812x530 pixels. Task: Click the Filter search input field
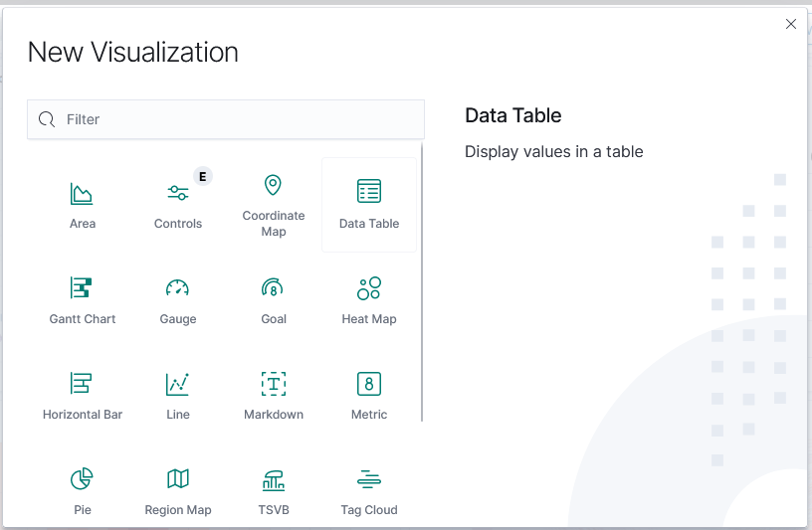coord(239,119)
